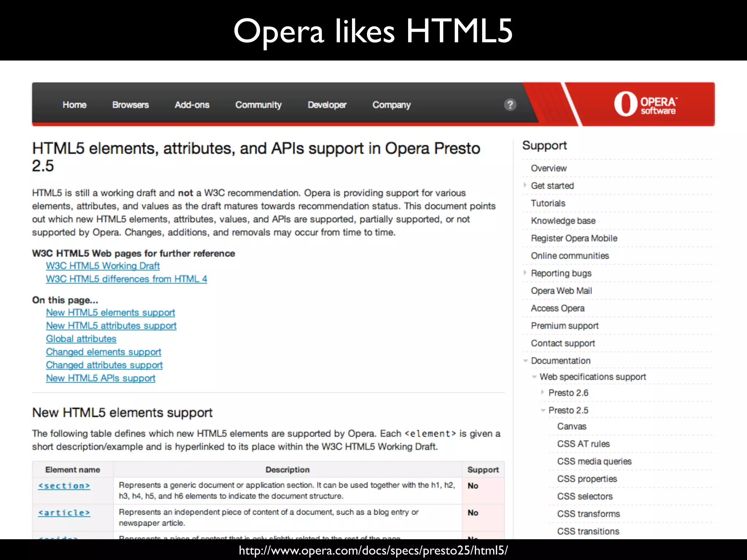Select CSS media queries sidebar item
Viewport: 747px width, 560px height.
[x=594, y=461]
